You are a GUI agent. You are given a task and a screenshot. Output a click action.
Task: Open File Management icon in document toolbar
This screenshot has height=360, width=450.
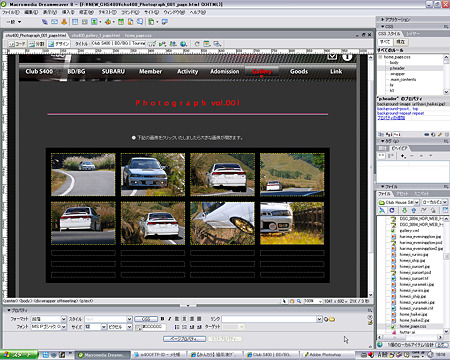(173, 44)
